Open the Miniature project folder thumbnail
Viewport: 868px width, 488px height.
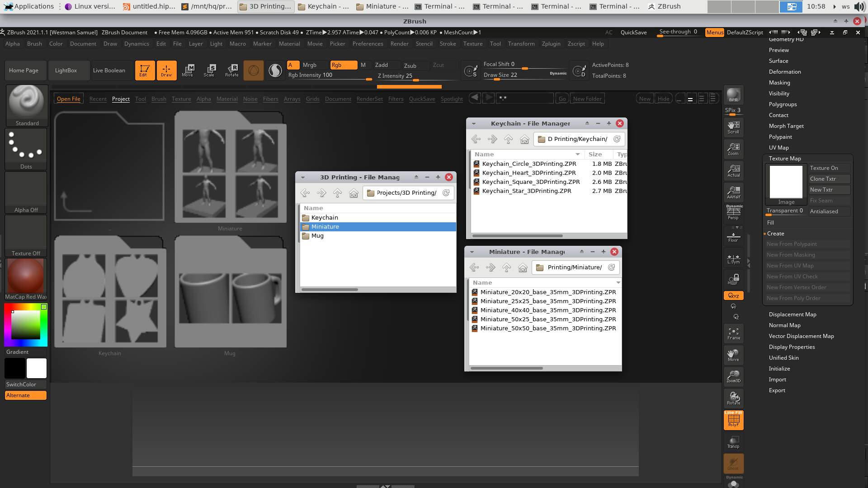[230, 167]
